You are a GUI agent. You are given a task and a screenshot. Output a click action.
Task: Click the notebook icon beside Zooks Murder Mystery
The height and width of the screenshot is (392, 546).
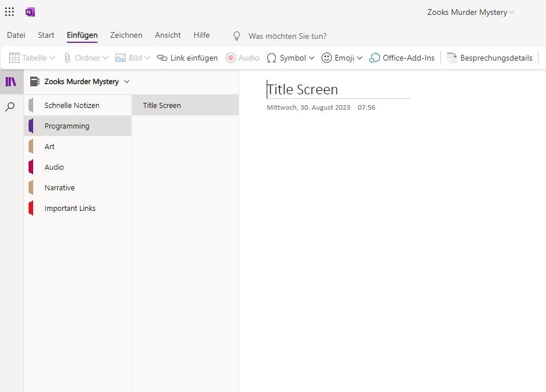[35, 82]
